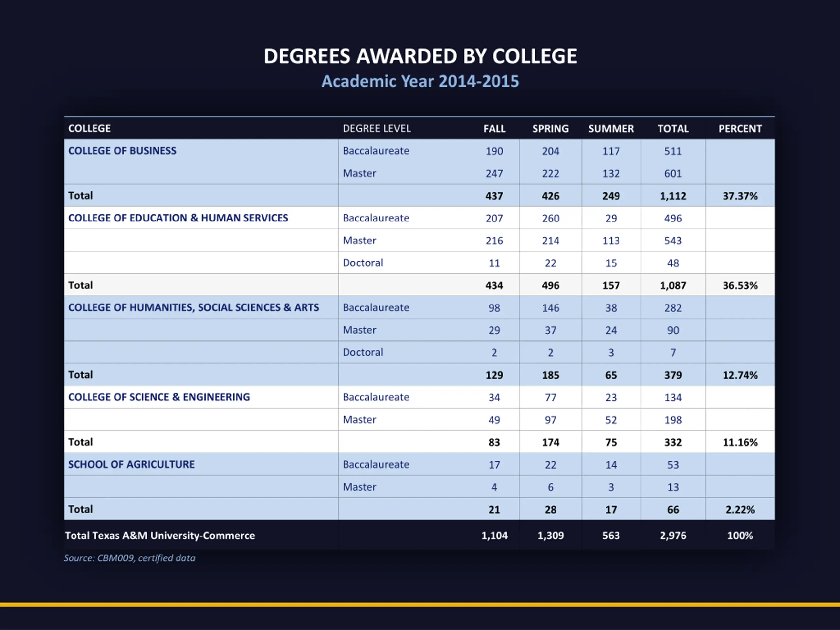Click Humanities Doctoral total 7
The width and height of the screenshot is (840, 630).
673,353
